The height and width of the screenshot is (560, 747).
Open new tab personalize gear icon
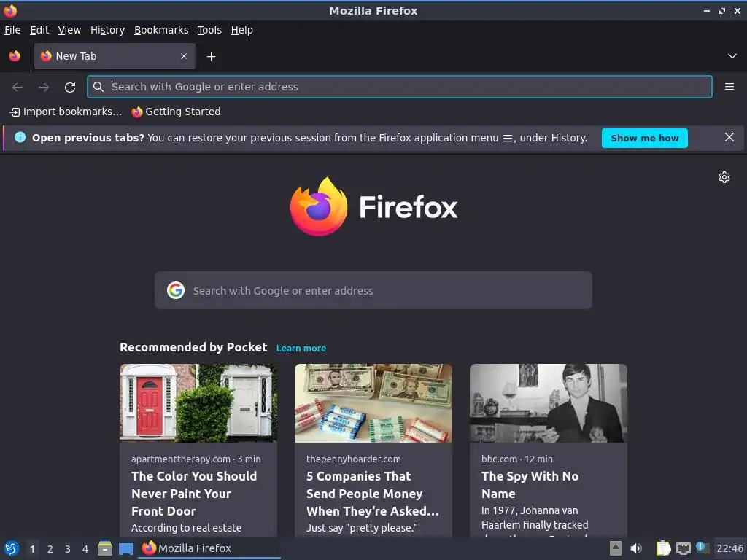click(x=724, y=177)
